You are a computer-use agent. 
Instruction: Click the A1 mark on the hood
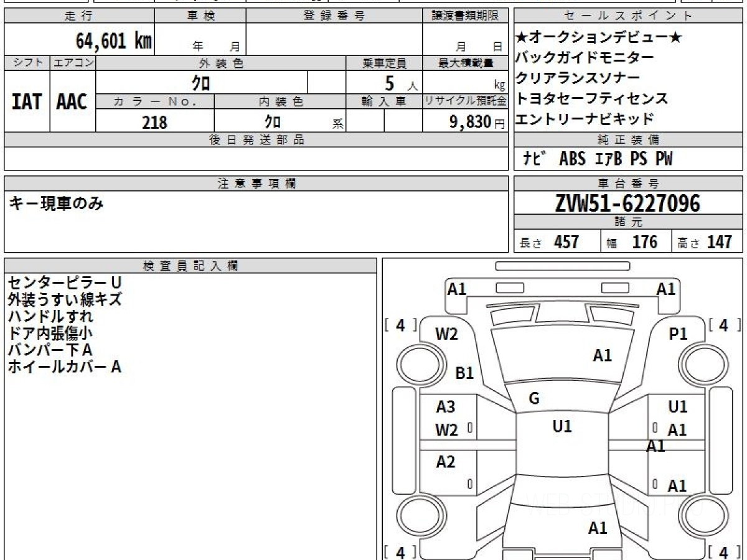pos(602,356)
